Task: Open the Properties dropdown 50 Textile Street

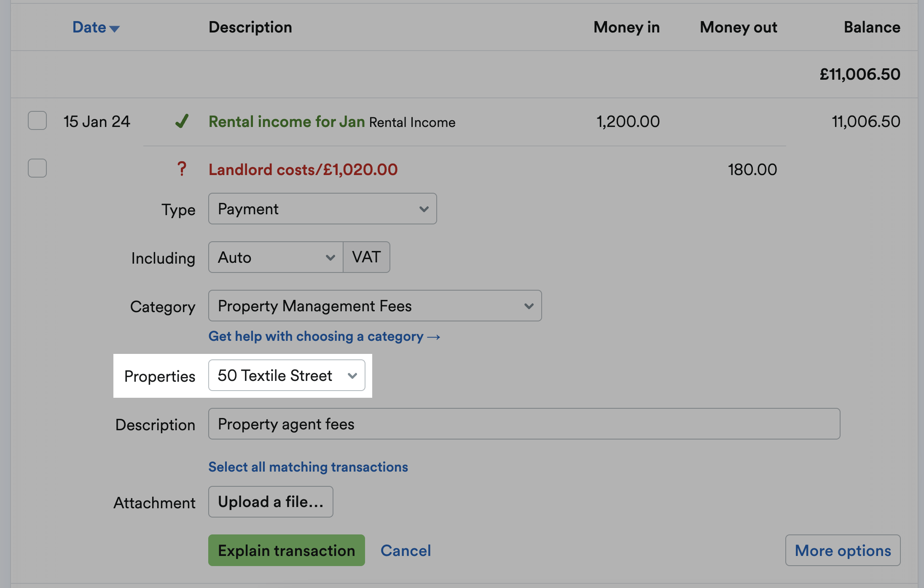Action: tap(287, 375)
